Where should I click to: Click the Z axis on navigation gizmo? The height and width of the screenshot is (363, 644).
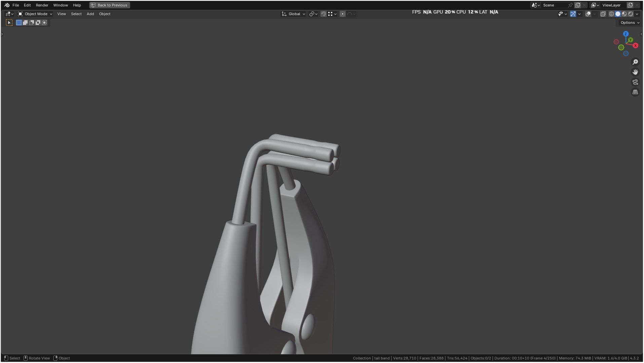tap(626, 34)
